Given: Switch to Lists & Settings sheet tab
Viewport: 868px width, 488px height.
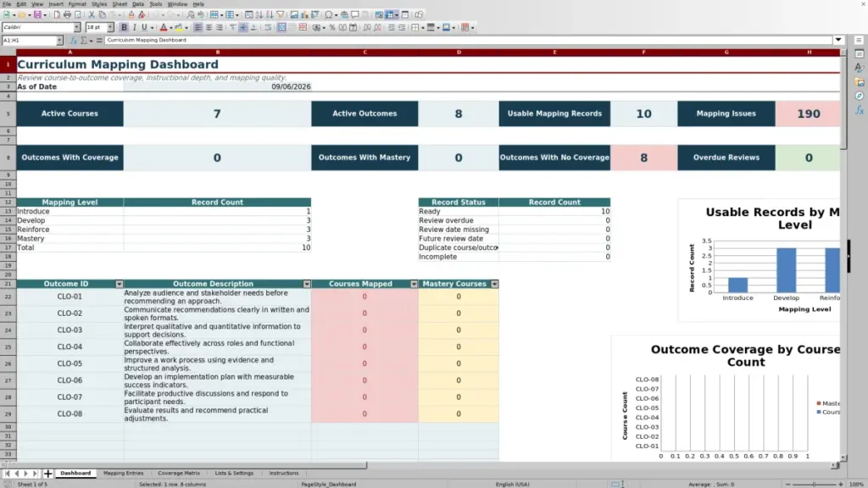Looking at the screenshot, I should tap(234, 474).
